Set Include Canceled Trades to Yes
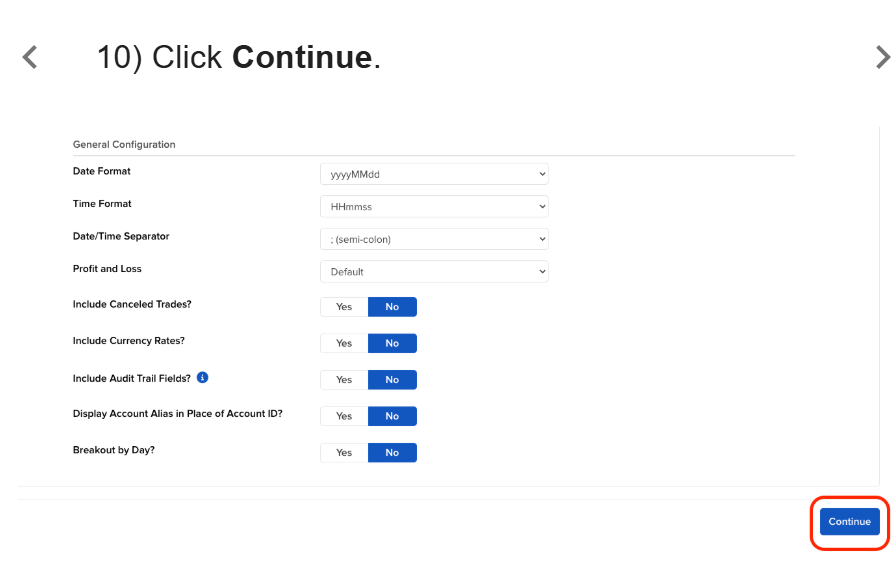The height and width of the screenshot is (566, 894). click(x=344, y=307)
